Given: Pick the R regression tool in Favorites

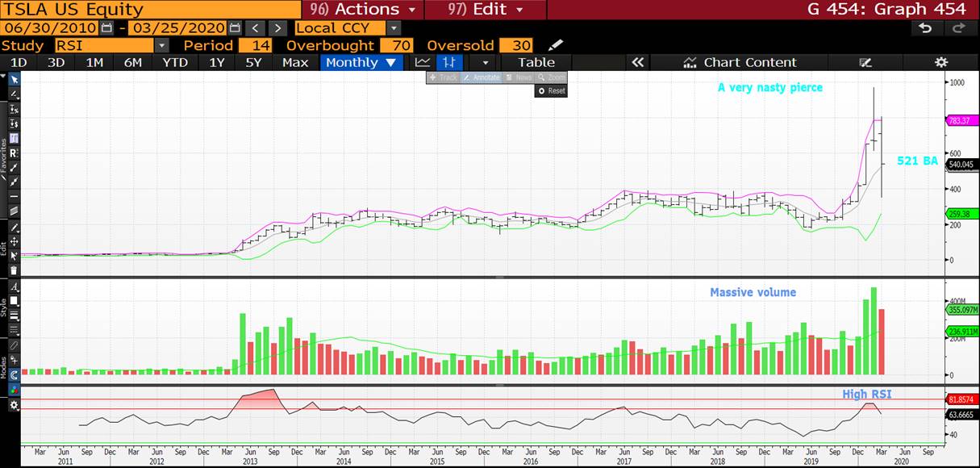Looking at the screenshot, I should 14,153.
